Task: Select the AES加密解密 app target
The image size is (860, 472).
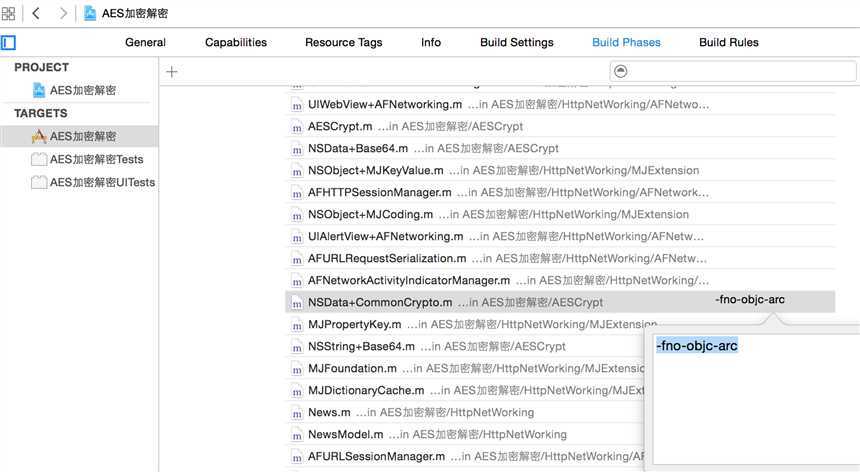Action: (79, 136)
